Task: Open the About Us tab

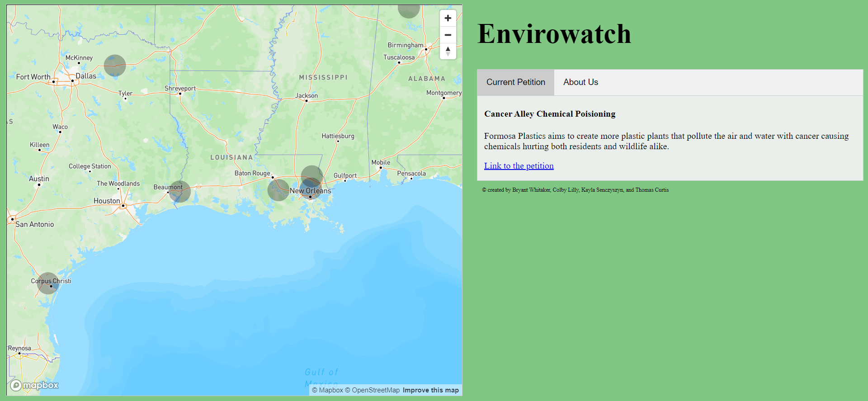Action: click(x=580, y=82)
